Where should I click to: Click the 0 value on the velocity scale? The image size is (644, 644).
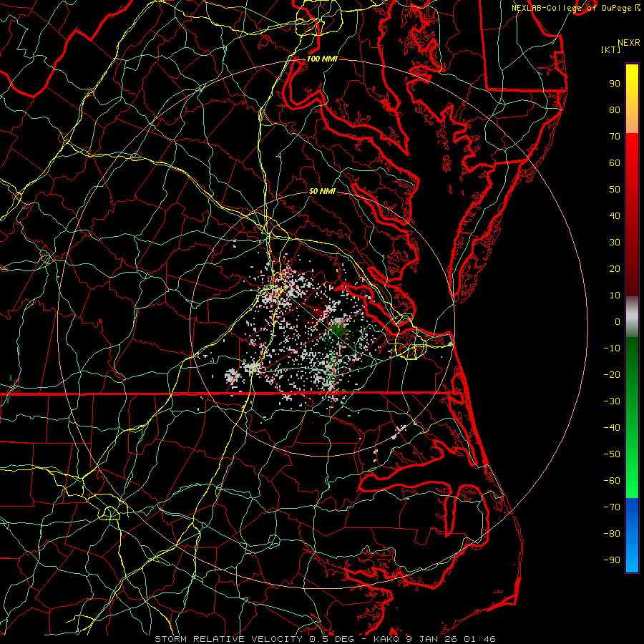point(618,322)
